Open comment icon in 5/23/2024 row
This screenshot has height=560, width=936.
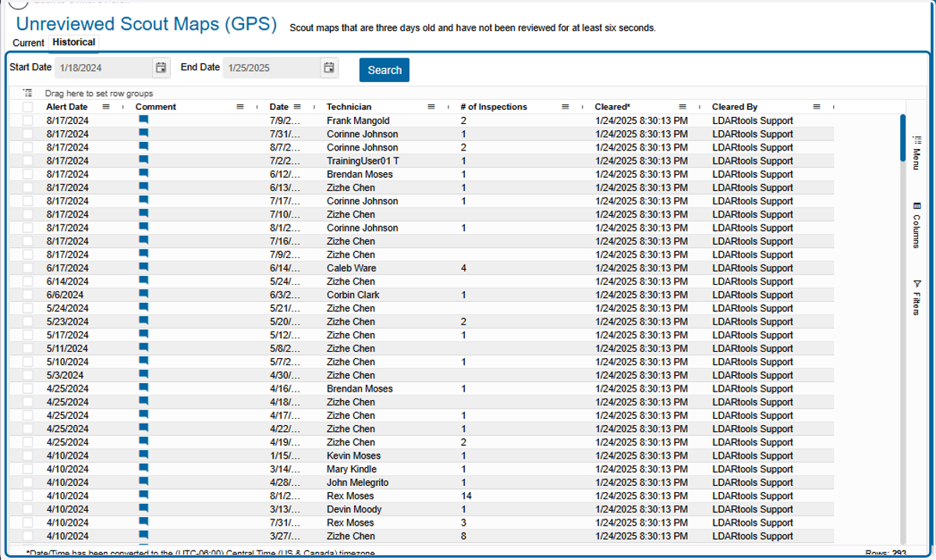[x=144, y=321]
